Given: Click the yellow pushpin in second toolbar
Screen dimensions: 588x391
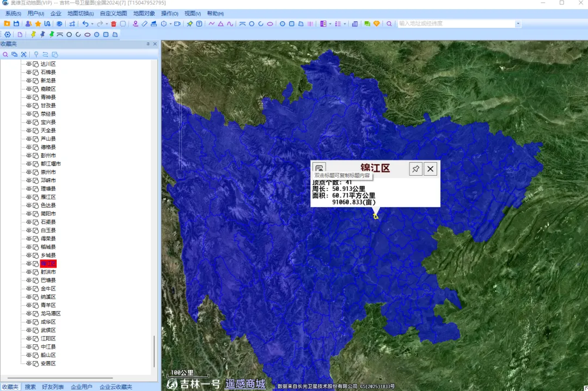Looking at the screenshot, I should tap(33, 34).
